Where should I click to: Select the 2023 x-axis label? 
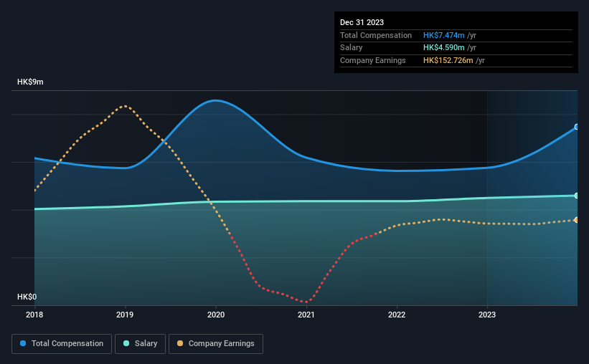point(487,315)
